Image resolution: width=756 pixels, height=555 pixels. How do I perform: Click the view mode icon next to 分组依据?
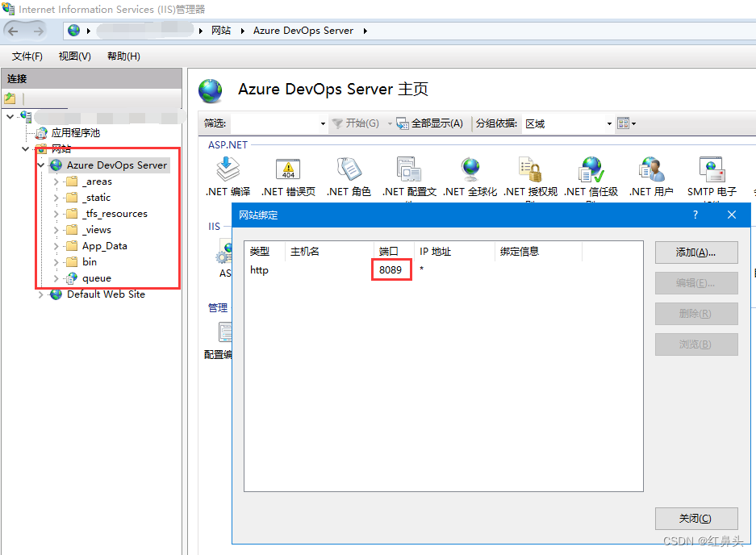pos(623,123)
